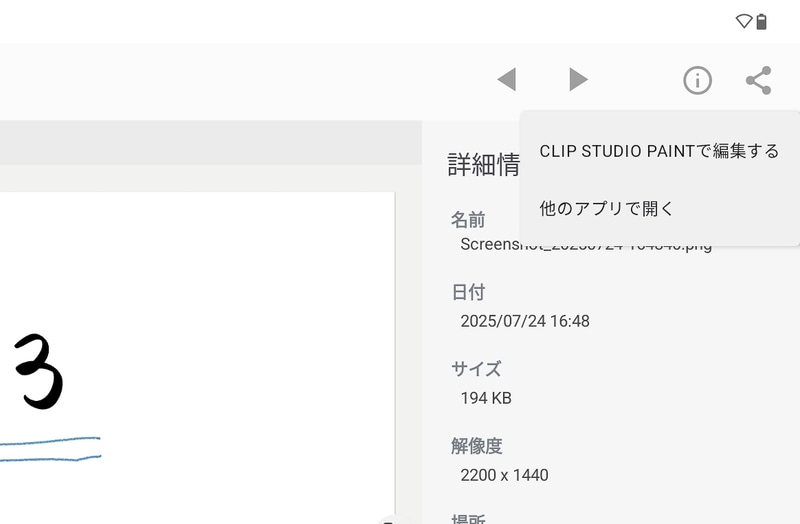Viewport: 800px width, 524px height.
Task: Go to the next image arrow
Action: 579,80
